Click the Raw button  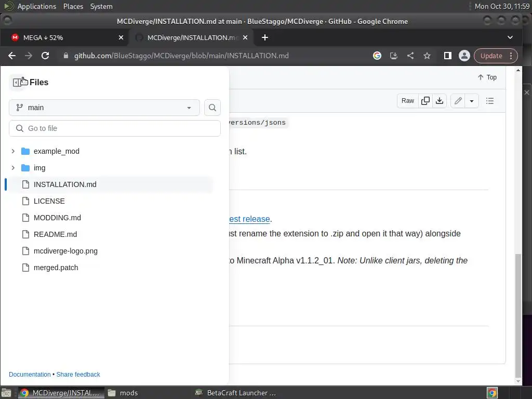coord(407,101)
